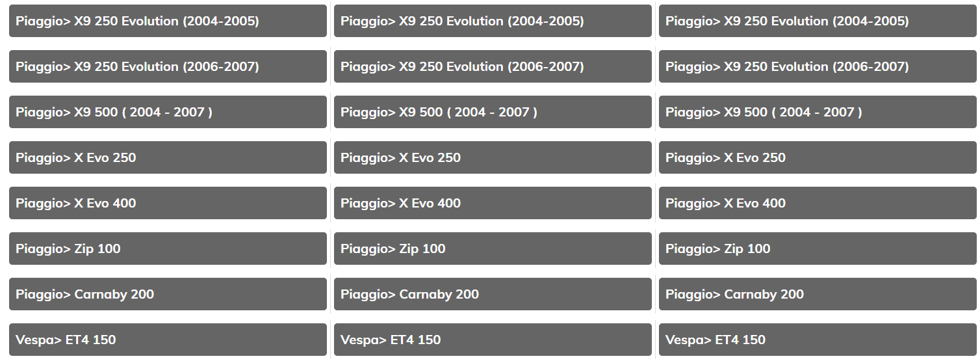The width and height of the screenshot is (980, 363).
Task: Click right column Piaggio X9 250 Evolution (2006-2007)
Action: [x=818, y=66]
